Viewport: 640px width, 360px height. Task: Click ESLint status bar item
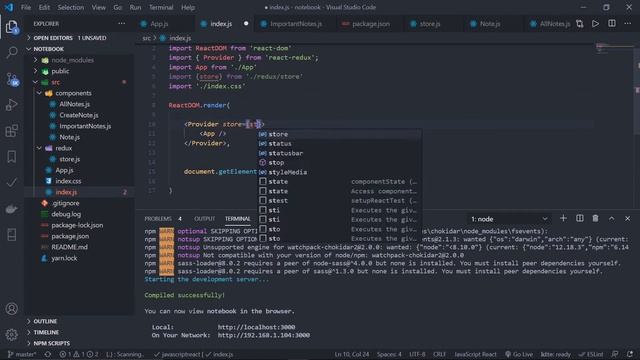click(591, 354)
